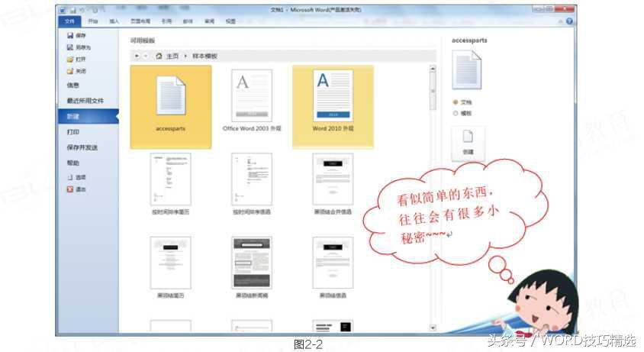Click 主页 breadcrumb link

pos(172,56)
